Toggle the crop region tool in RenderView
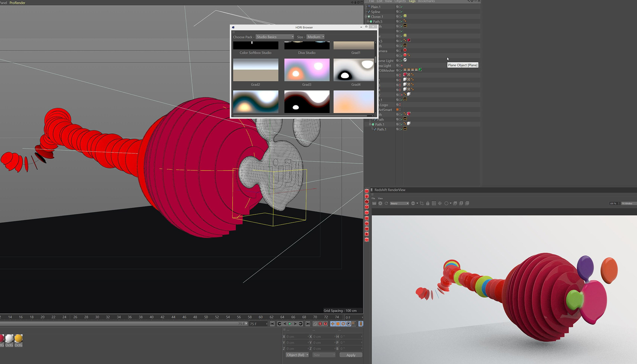Viewport: 637px width, 364px height. point(422,203)
